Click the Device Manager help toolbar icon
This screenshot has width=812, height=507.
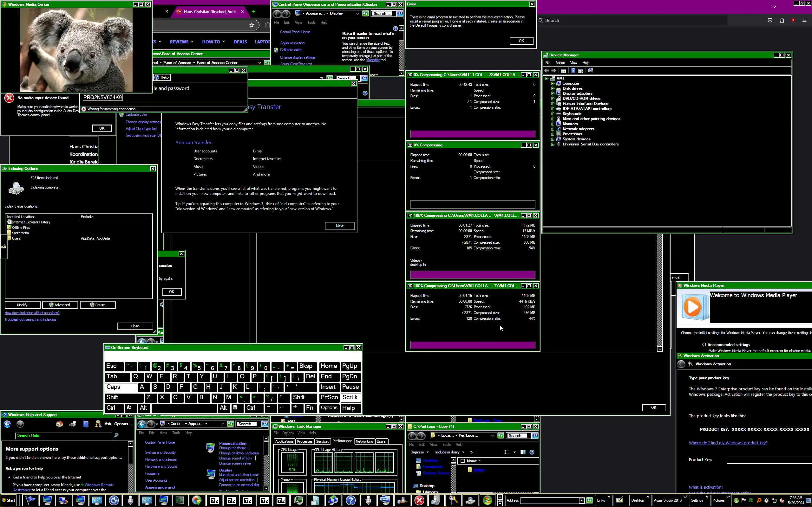point(573,70)
